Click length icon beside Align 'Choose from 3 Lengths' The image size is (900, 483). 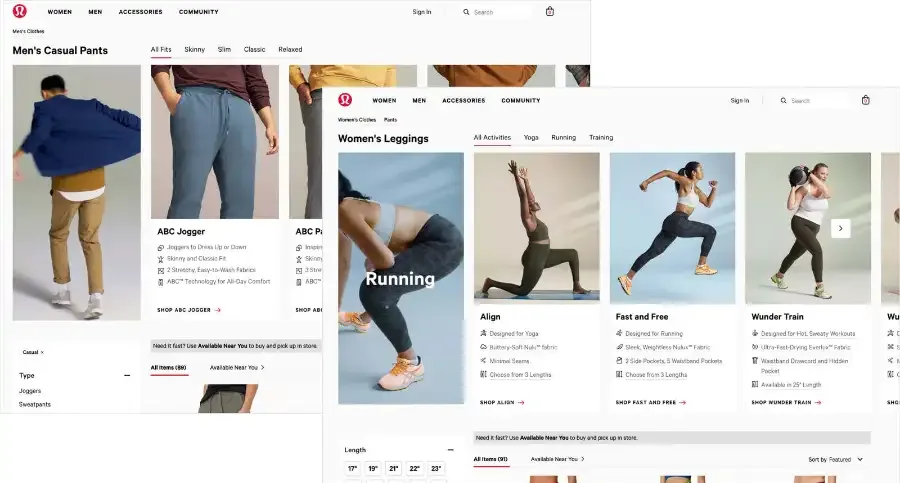click(x=483, y=374)
